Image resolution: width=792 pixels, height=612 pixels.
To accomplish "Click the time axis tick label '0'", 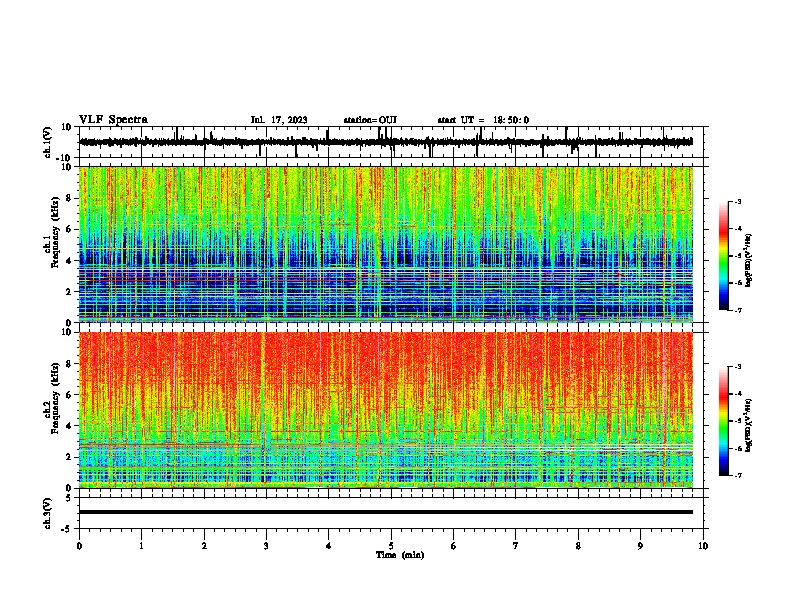I will tap(79, 546).
